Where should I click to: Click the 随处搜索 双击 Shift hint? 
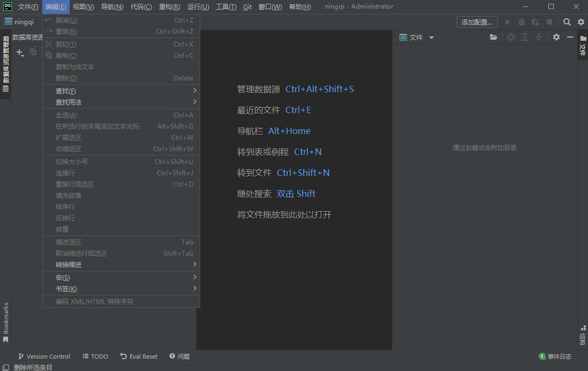coord(276,194)
